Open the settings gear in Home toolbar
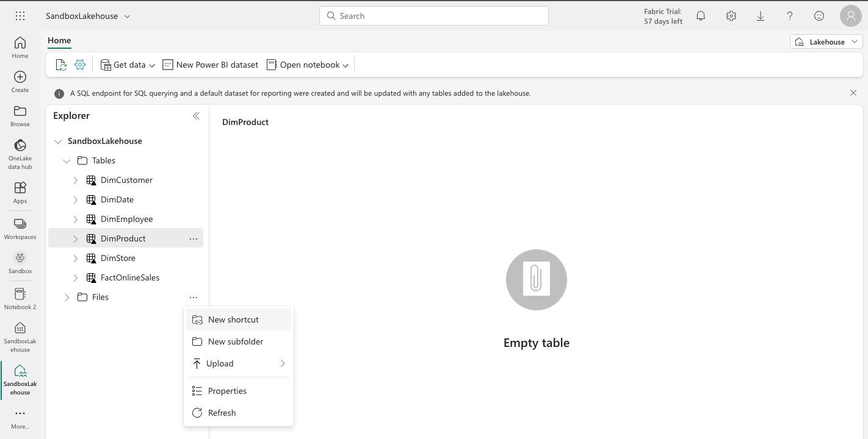The image size is (868, 439). click(x=80, y=65)
